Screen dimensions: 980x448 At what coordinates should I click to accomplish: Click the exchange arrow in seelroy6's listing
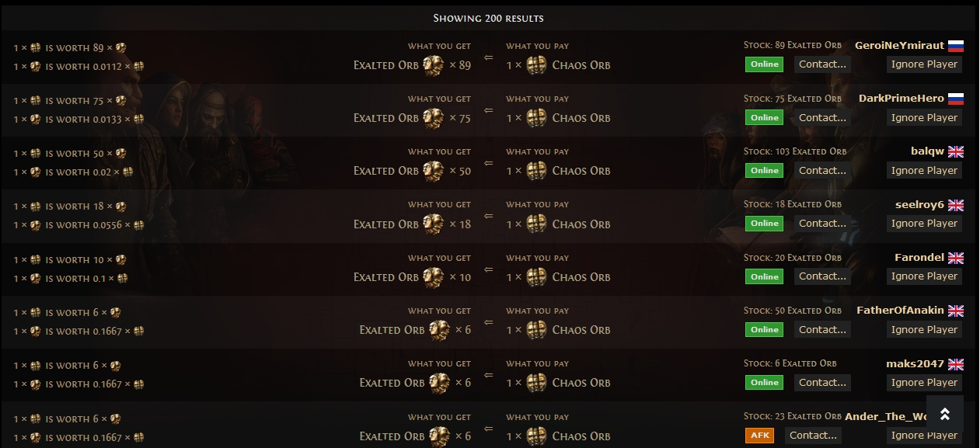[488, 217]
